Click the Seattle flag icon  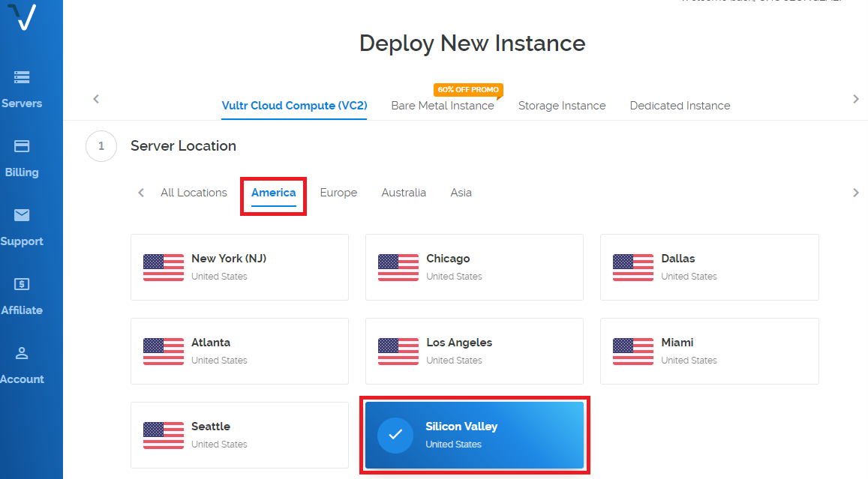(164, 436)
